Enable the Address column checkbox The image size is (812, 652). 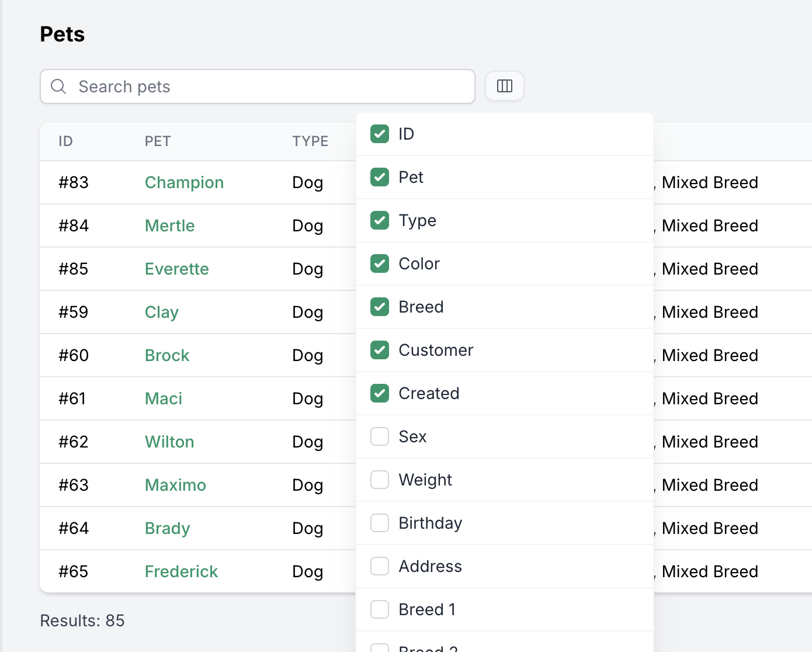[380, 566]
